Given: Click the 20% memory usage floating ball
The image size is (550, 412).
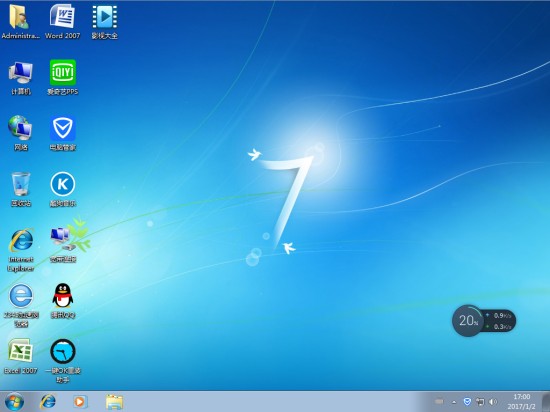Looking at the screenshot, I should (x=468, y=320).
